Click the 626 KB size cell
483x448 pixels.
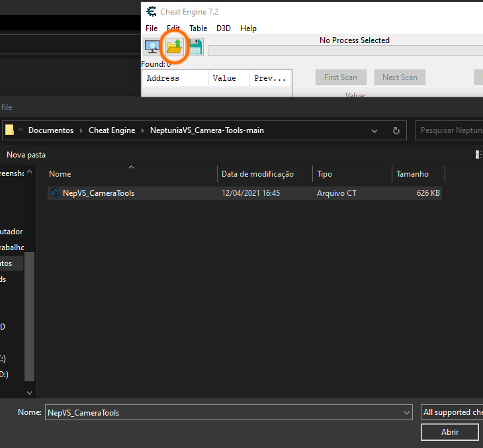click(x=428, y=193)
